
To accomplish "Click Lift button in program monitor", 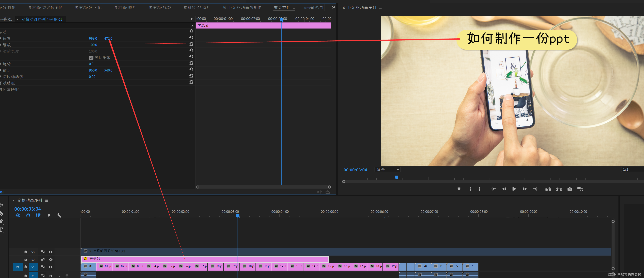I will [x=548, y=189].
